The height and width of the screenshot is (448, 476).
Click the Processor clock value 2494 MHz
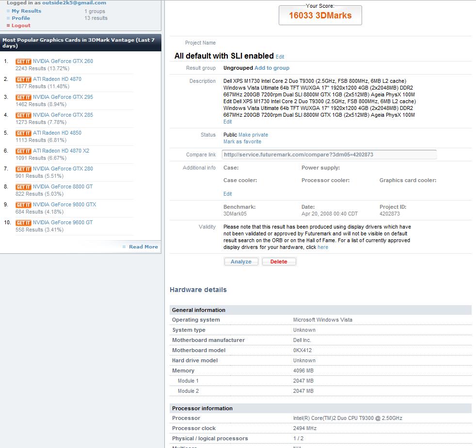305,428
